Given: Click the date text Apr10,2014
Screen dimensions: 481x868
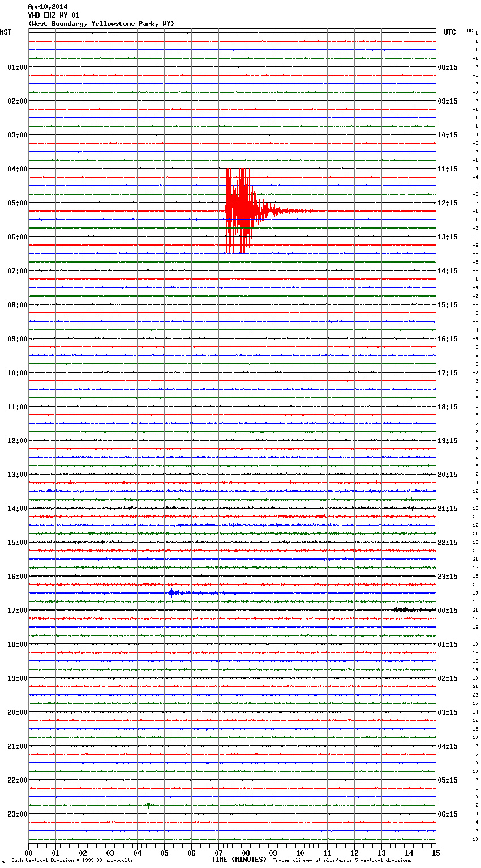Looking at the screenshot, I should tap(48, 7).
